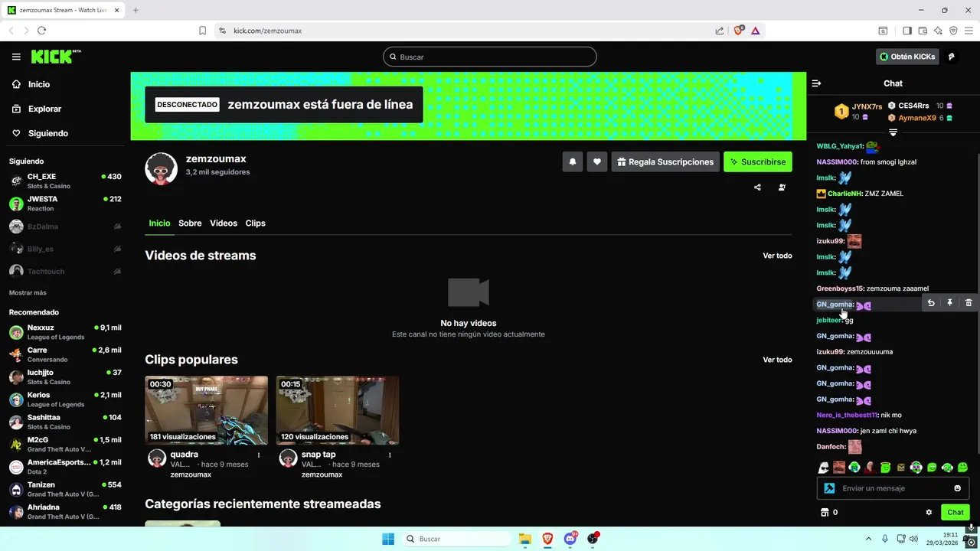Click the moderator hammer icon in chat input
The width and height of the screenshot is (980, 551).
[x=829, y=488]
